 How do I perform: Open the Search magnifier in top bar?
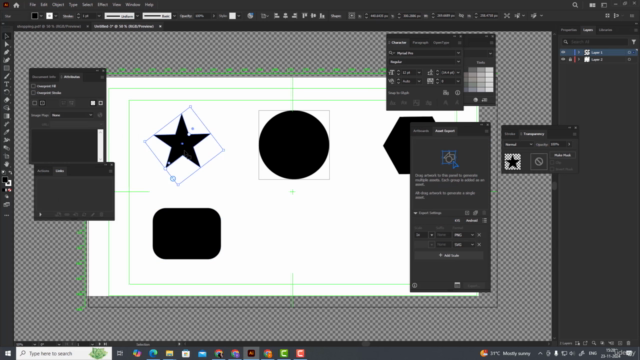pos(575,5)
